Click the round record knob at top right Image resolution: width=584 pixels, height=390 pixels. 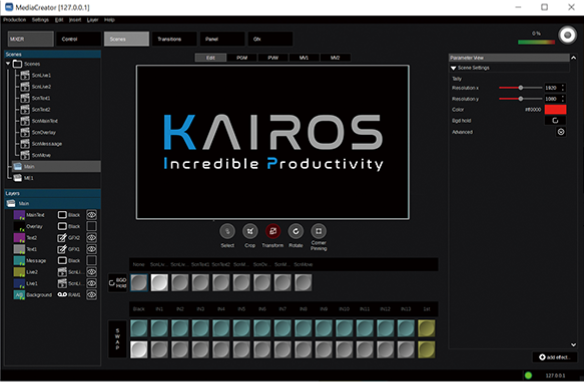(x=568, y=35)
